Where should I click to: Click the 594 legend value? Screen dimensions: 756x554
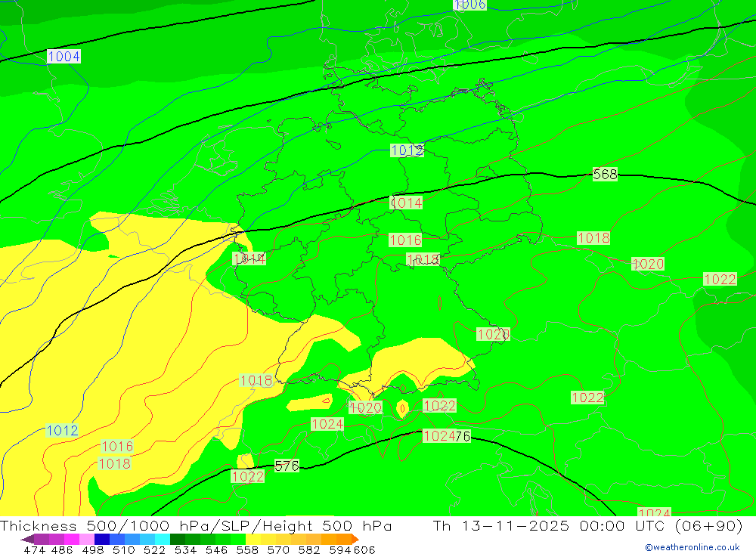(x=340, y=549)
